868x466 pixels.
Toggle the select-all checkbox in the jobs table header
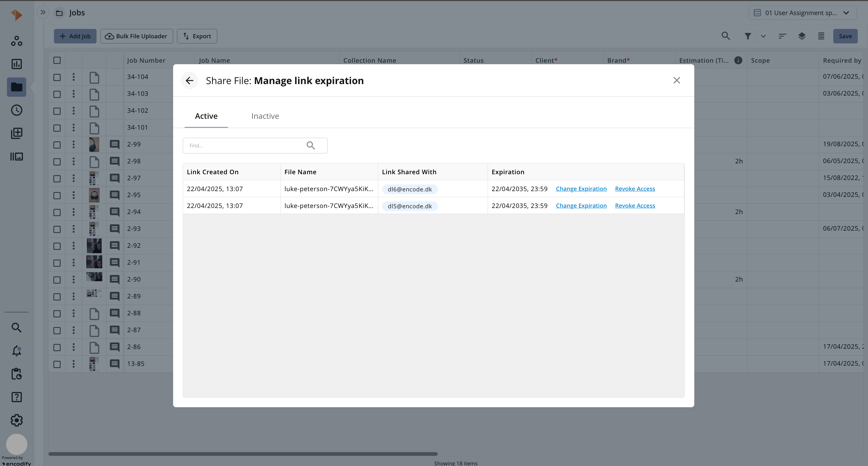(57, 60)
